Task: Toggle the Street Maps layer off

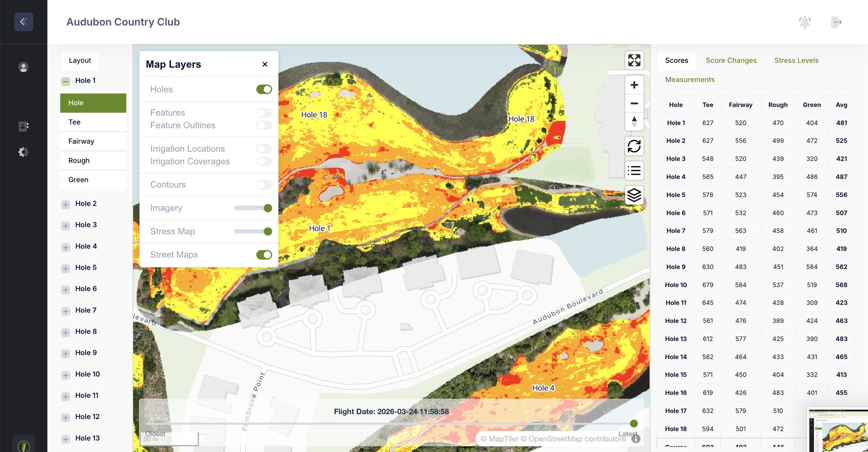Action: [264, 254]
